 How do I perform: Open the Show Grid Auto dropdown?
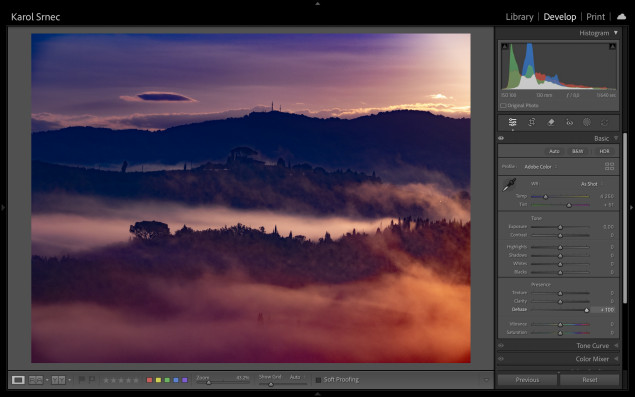pyautogui.click(x=297, y=377)
